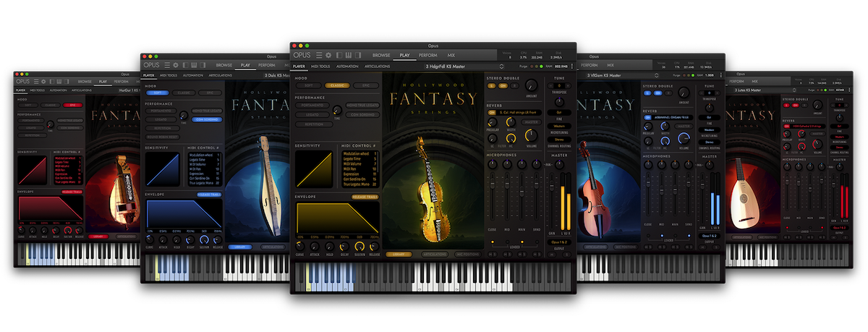
Task: Turn the Reverb Predelay knob
Action: (x=493, y=123)
